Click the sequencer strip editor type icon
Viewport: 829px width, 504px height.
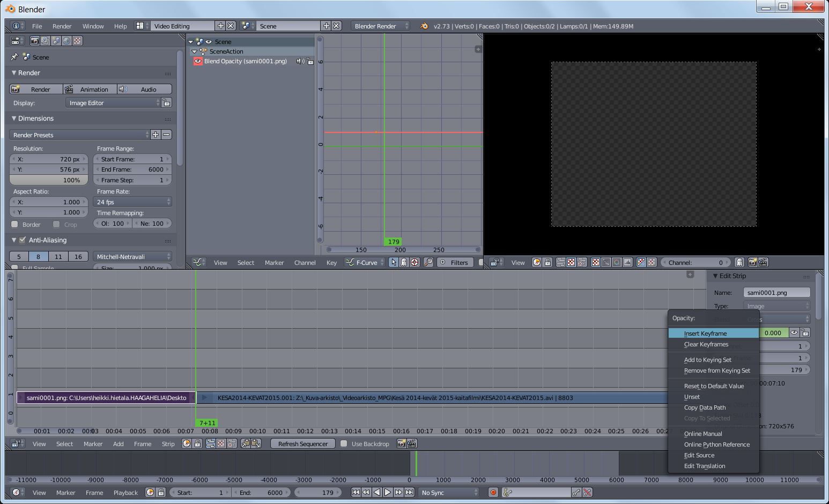point(17,443)
